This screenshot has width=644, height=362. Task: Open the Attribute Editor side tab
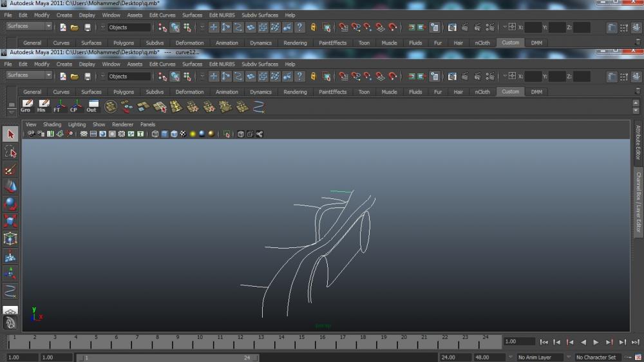point(638,142)
